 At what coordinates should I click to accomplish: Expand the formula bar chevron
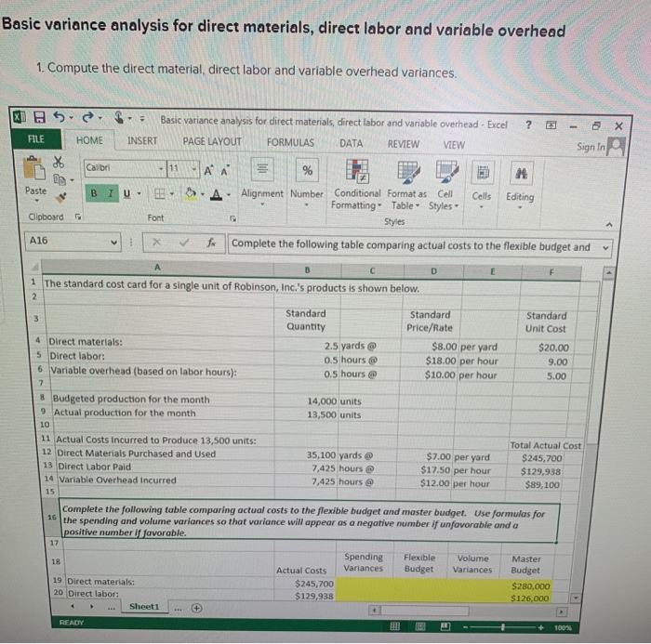[x=605, y=248]
